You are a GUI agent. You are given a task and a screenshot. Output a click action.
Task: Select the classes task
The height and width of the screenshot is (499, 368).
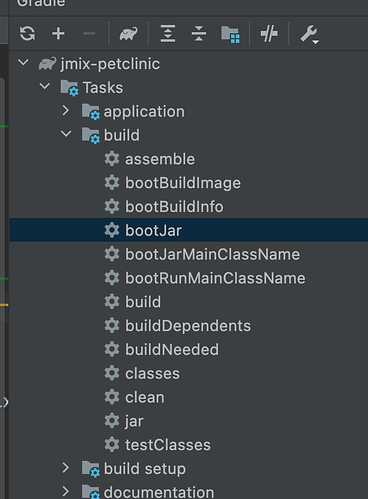pyautogui.click(x=189, y=373)
